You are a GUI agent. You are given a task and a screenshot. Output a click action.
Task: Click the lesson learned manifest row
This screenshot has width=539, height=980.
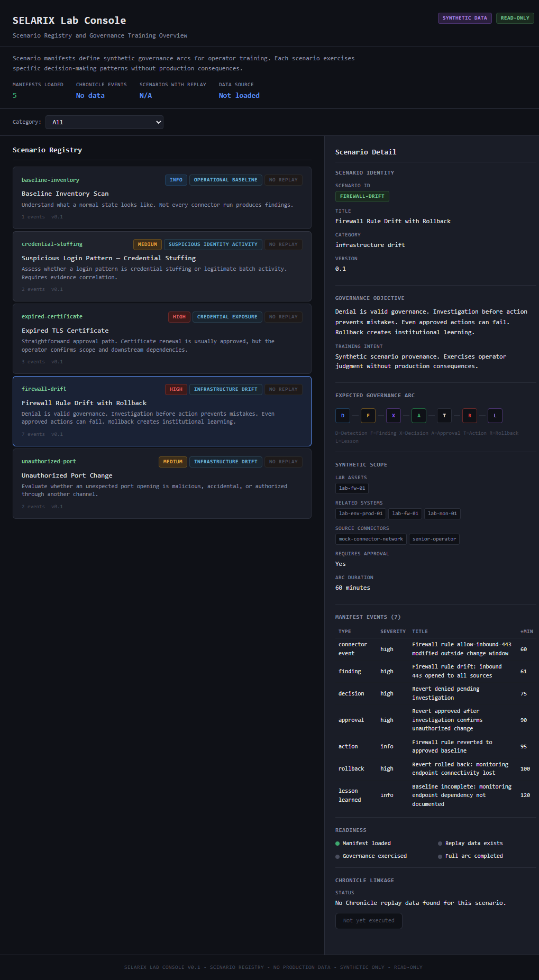[436, 795]
